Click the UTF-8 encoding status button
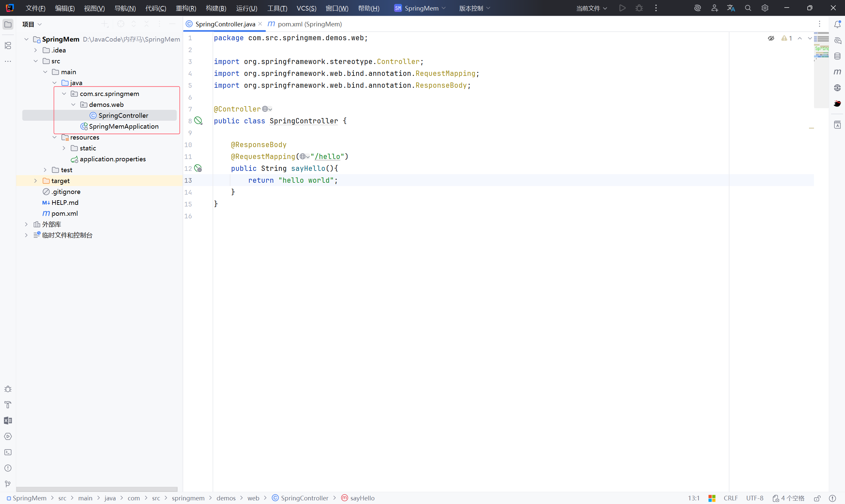Screen dimensions: 845x504 [x=754, y=498]
